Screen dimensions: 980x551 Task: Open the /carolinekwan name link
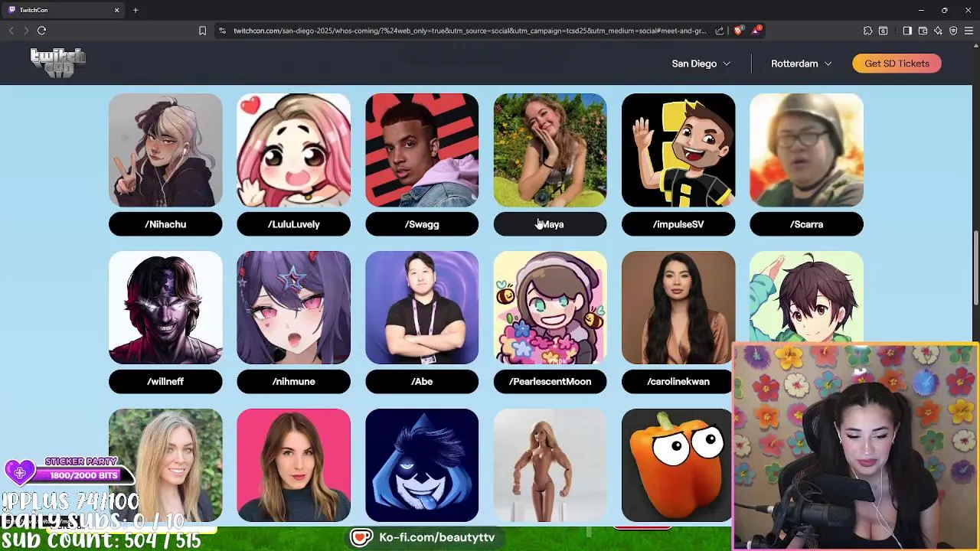click(677, 381)
